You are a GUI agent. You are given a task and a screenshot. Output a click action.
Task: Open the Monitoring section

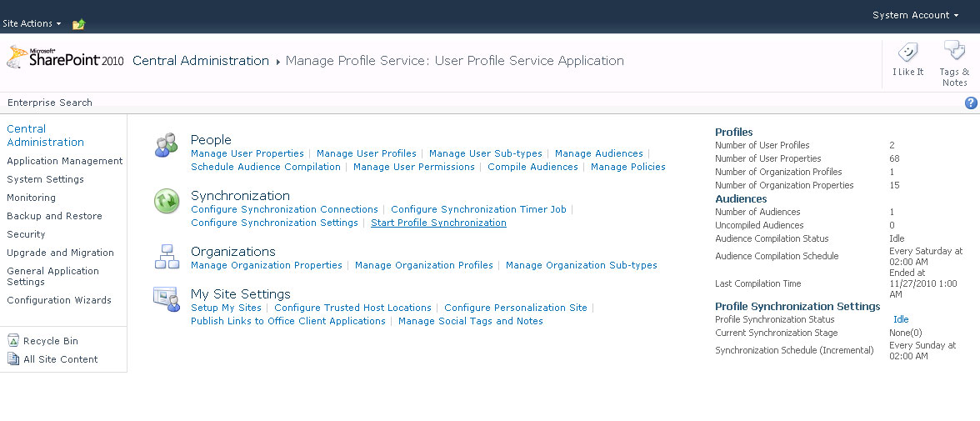point(32,198)
